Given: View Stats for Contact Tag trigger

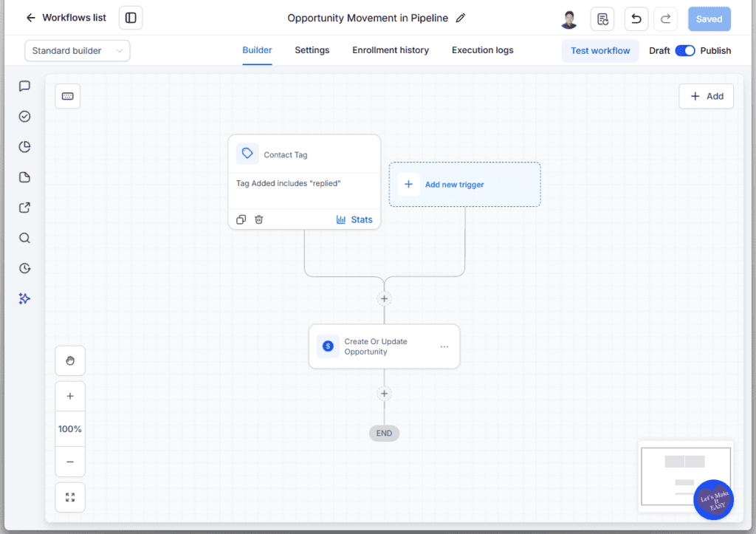Looking at the screenshot, I should pyautogui.click(x=354, y=219).
